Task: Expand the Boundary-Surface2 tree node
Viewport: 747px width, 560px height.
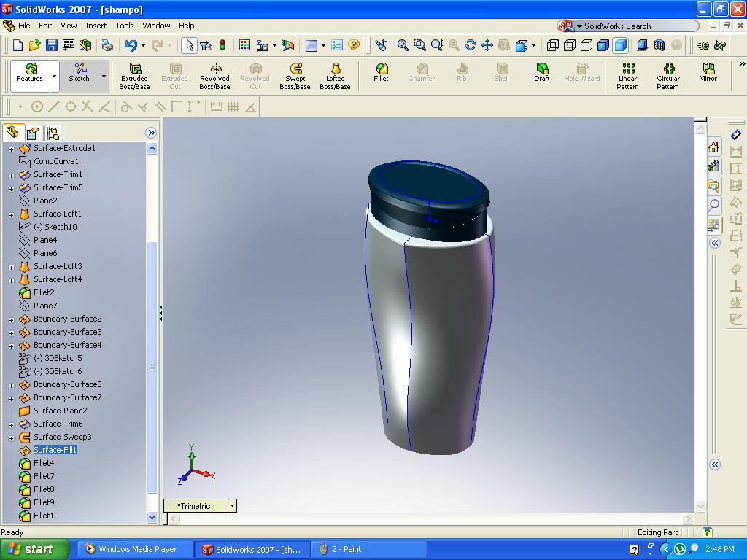Action: tap(11, 319)
